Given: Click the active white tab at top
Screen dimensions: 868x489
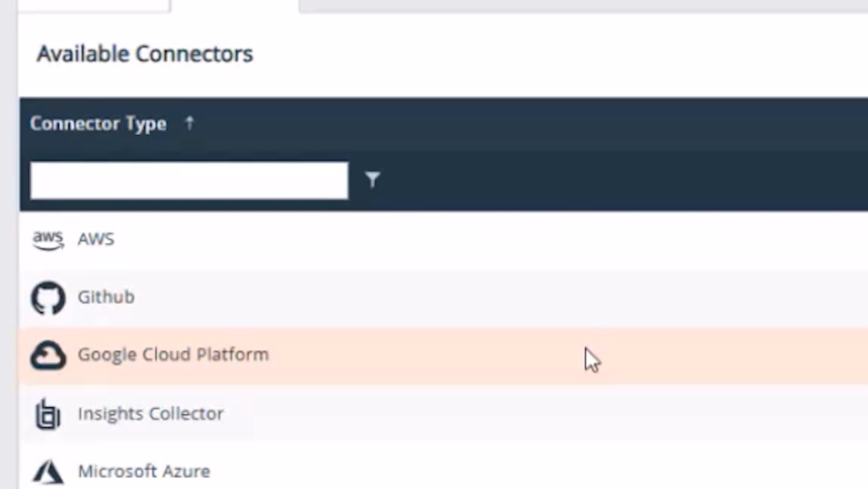Looking at the screenshot, I should click(x=235, y=5).
